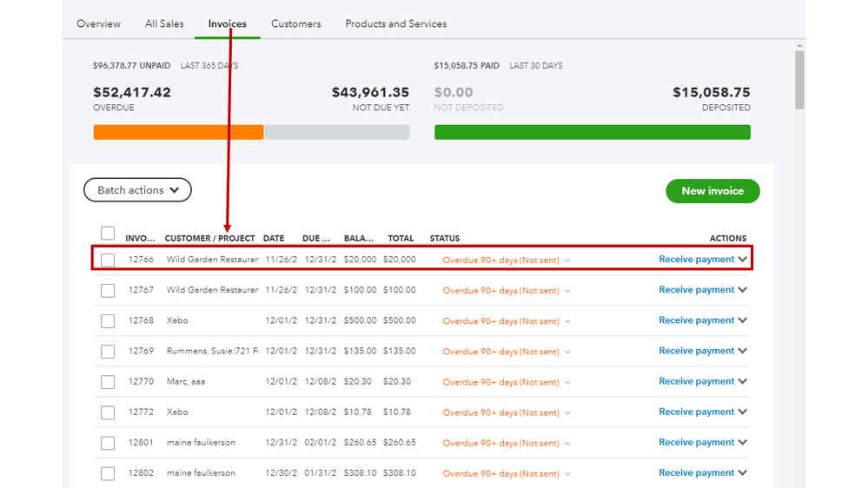
Task: Click the scrollbar up arrow
Action: pyautogui.click(x=799, y=45)
